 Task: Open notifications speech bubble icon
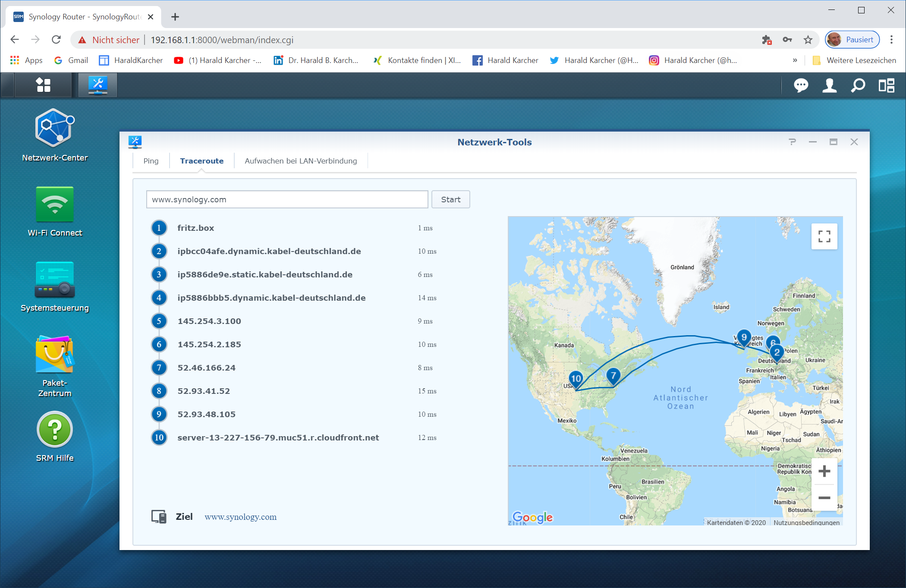click(801, 85)
